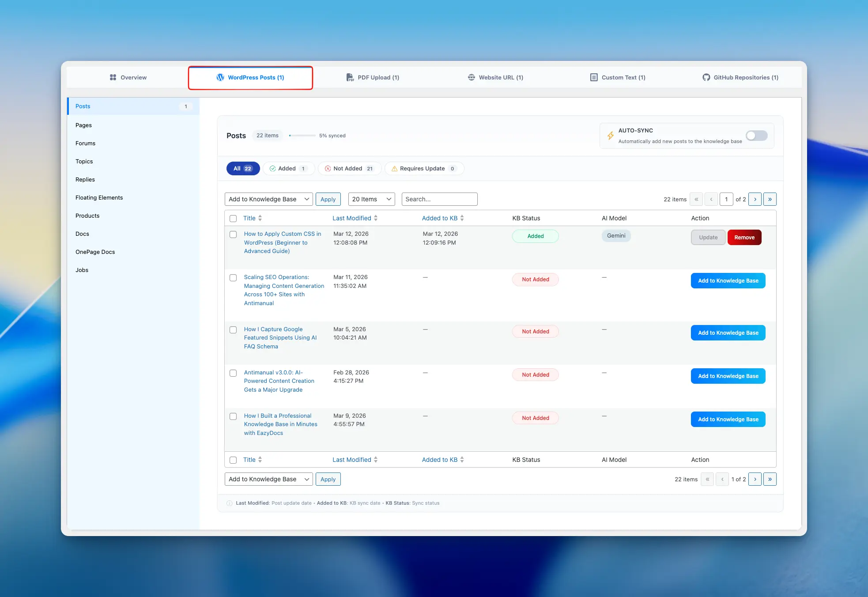
Task: Click the WordPress logo icon in tabs
Action: [220, 77]
